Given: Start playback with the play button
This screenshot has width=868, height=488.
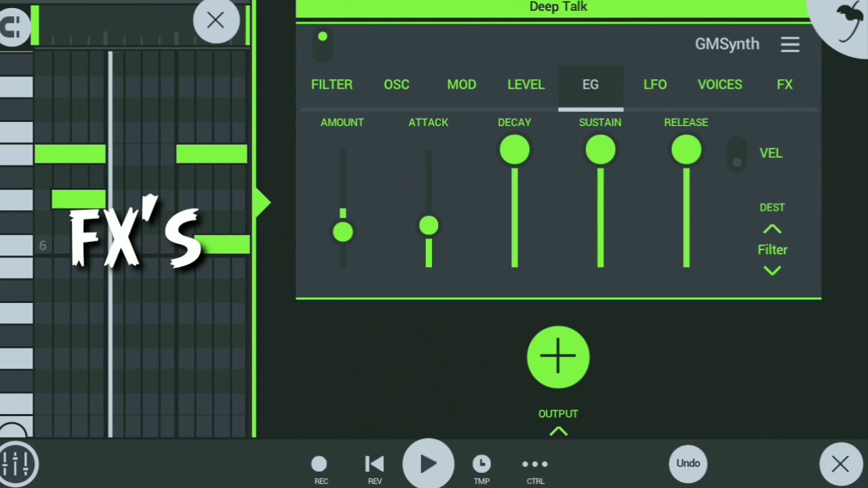Looking at the screenshot, I should (429, 464).
